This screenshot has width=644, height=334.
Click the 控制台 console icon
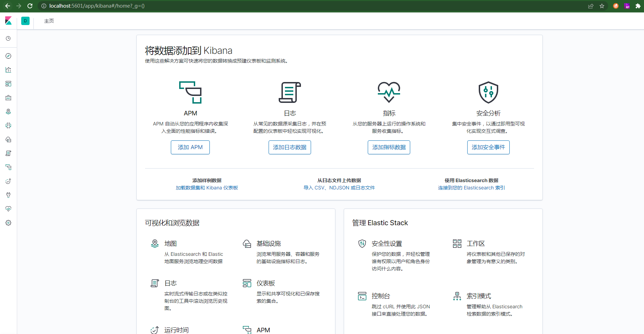[362, 296]
